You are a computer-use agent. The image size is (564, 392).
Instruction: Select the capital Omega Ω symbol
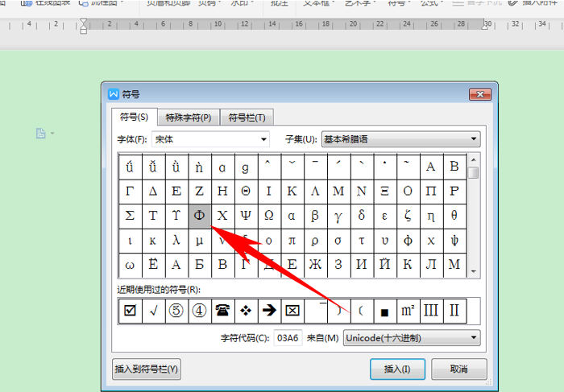click(x=268, y=216)
